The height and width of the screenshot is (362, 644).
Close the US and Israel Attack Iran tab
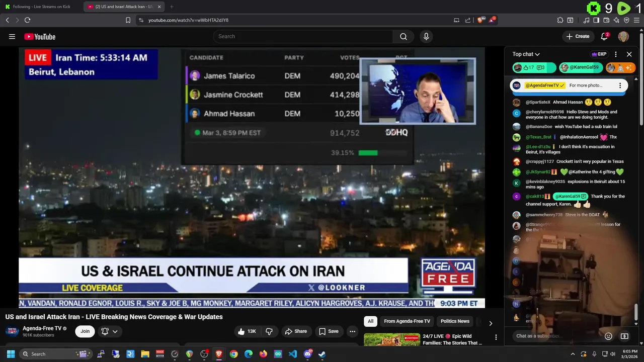click(x=159, y=7)
